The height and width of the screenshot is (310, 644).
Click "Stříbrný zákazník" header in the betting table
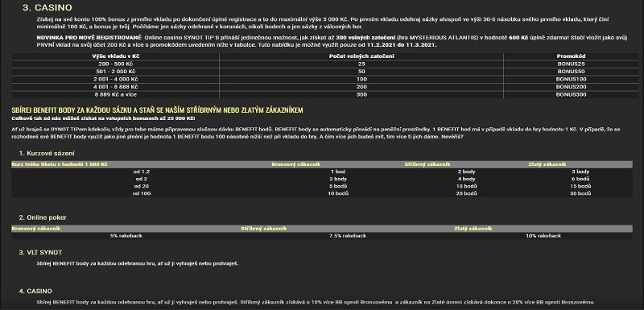[427, 164]
